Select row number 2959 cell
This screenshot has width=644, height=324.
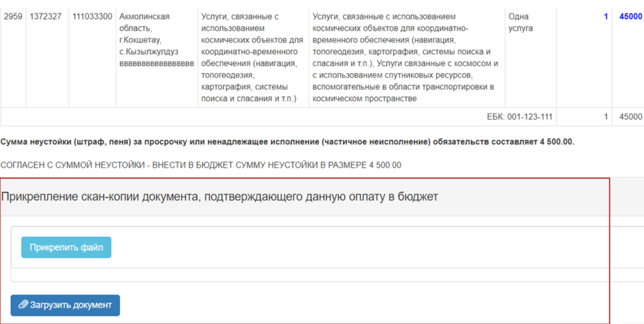(x=13, y=17)
